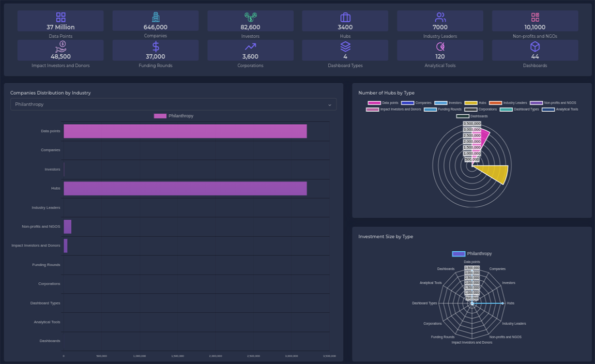Screen dimensions: 595x364
Task: Toggle Investors legend item in Hubs chart
Action: click(448, 103)
